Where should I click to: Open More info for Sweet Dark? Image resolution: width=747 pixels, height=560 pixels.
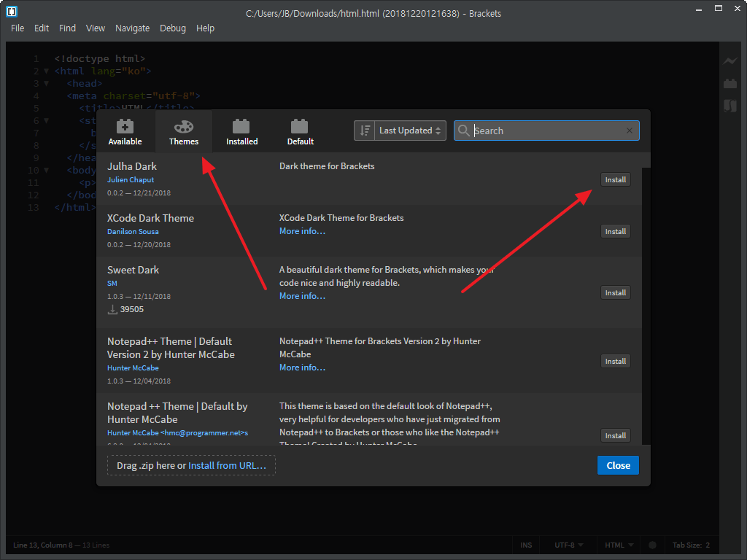click(303, 296)
